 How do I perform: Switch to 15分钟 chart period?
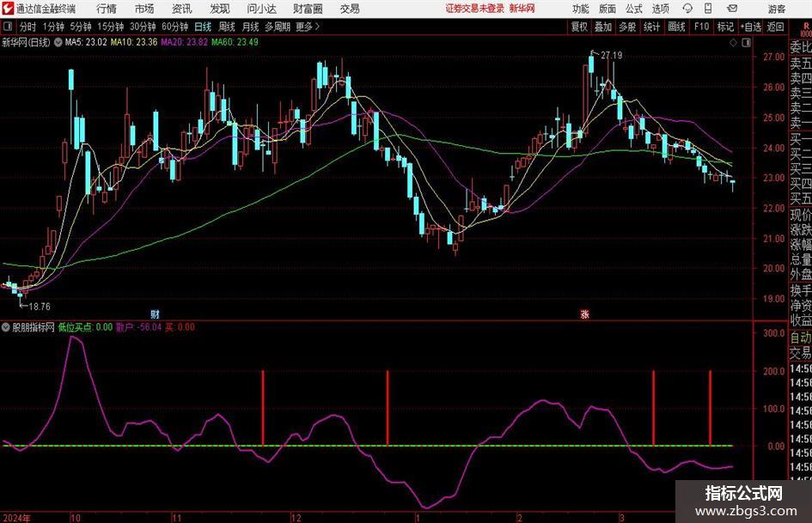coord(110,27)
